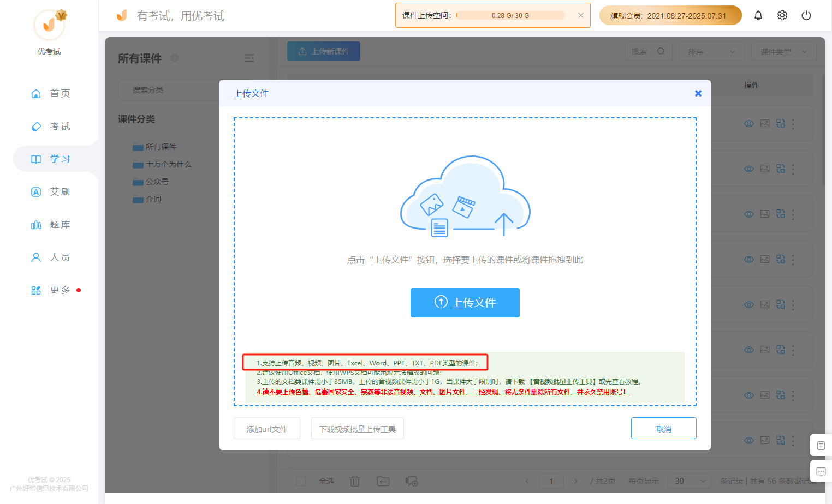Close the upload file dialog
The width and height of the screenshot is (832, 504).
[x=698, y=93]
